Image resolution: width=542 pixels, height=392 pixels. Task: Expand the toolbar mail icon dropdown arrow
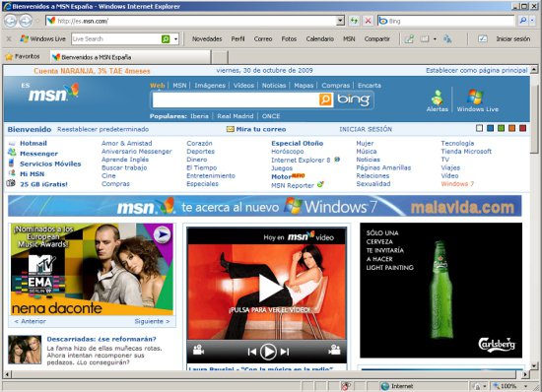435,39
